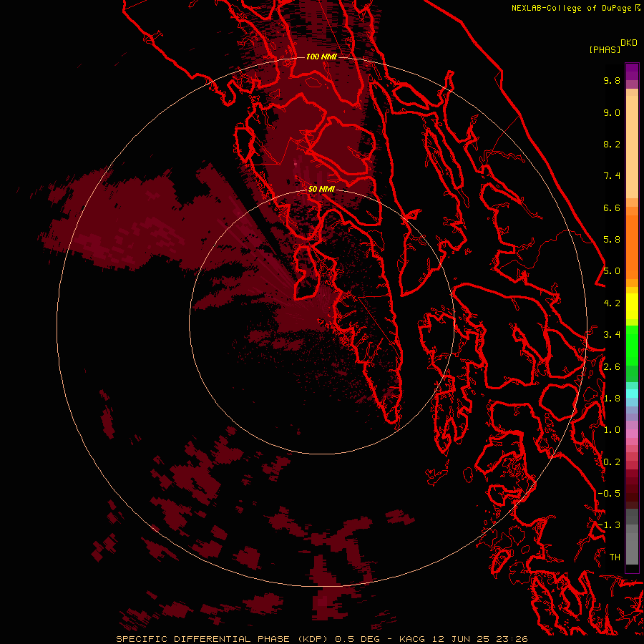Click the 100 NMI range ring label
The width and height of the screenshot is (644, 644).
(x=321, y=57)
